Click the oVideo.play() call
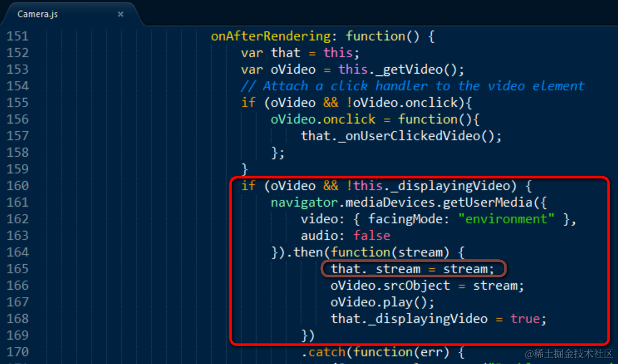The width and height of the screenshot is (618, 364). [382, 303]
